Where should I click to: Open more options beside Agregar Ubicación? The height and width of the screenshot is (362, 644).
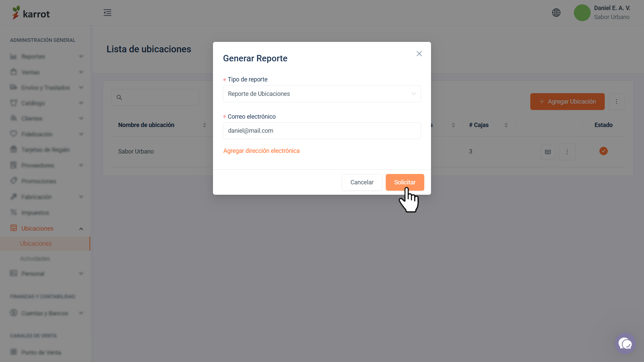coord(616,102)
